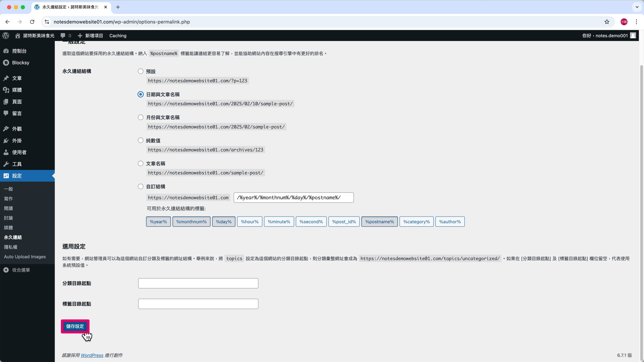Choose the 自訂結構 radio button
This screenshot has height=362, width=644.
[x=141, y=186]
